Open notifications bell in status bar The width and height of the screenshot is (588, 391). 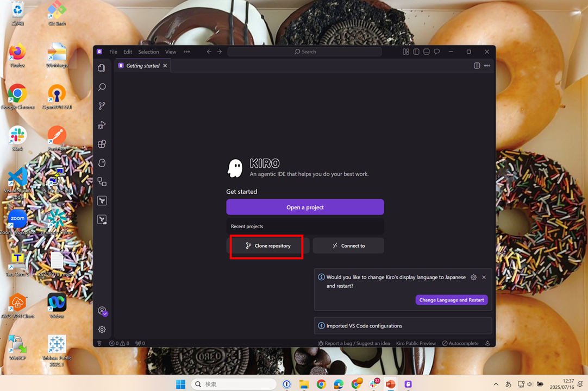[x=487, y=343]
